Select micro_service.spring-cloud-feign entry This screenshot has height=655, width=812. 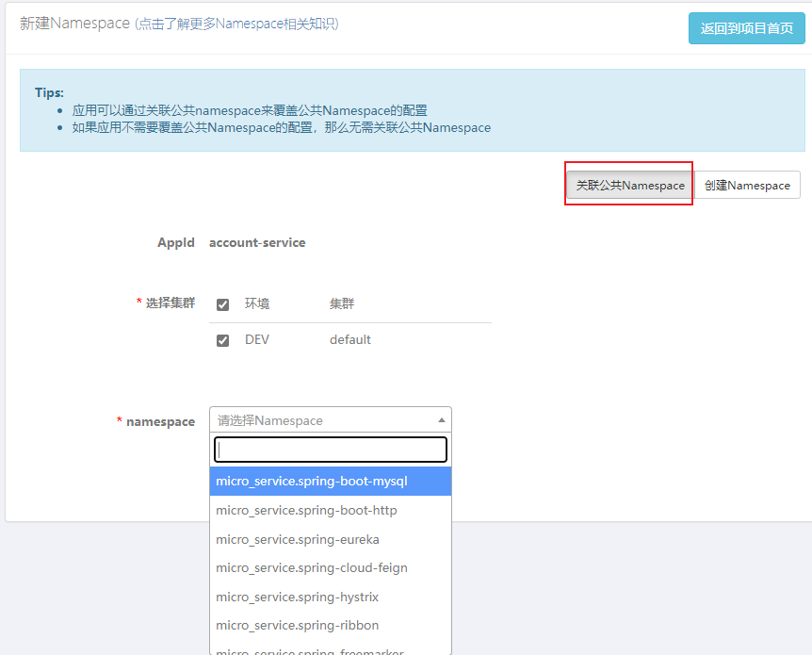tap(331, 568)
